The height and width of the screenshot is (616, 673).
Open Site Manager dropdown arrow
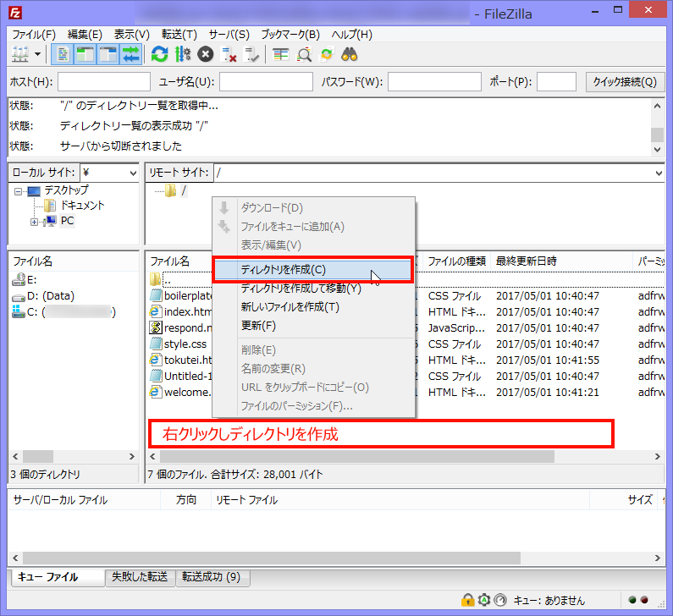pos(38,54)
